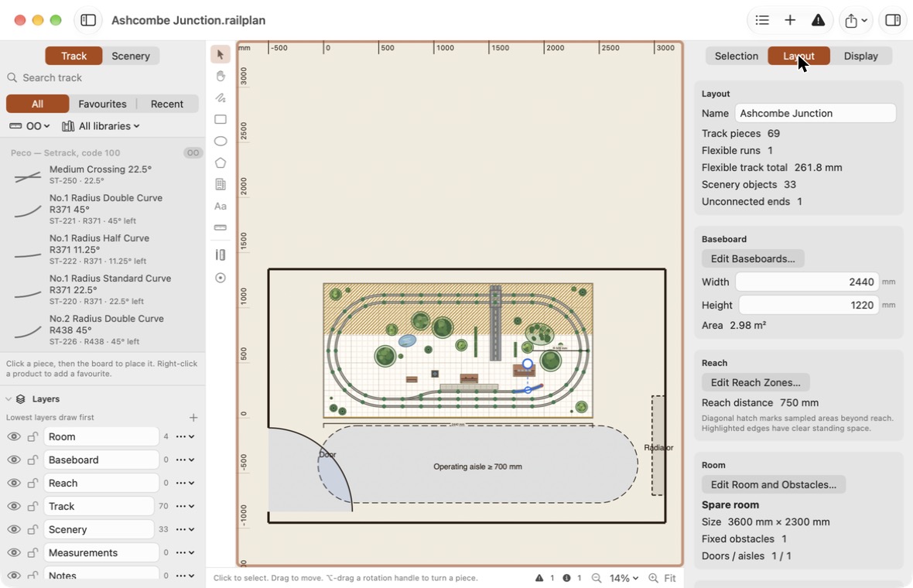Toggle the lock on the Room layer
The image size is (913, 588).
33,436
